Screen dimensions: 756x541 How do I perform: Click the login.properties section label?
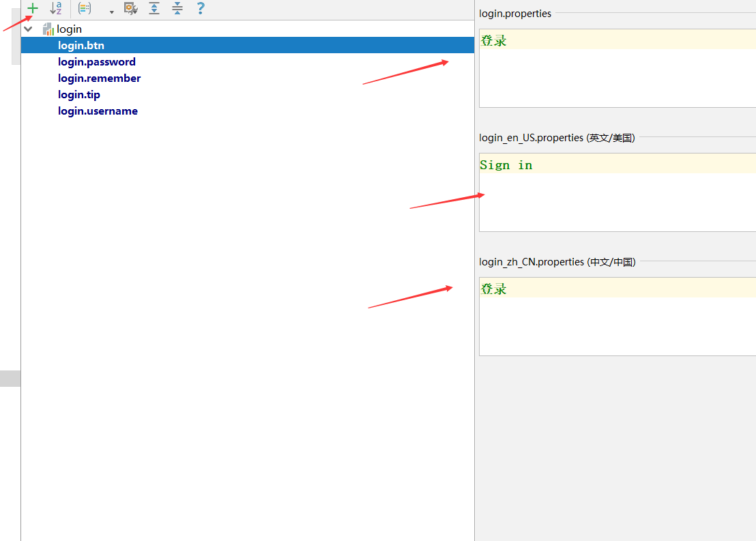point(515,14)
